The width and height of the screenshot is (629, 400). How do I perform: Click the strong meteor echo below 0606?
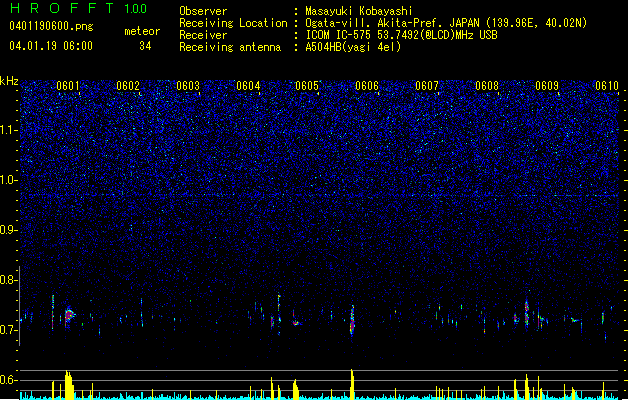pyautogui.click(x=352, y=320)
